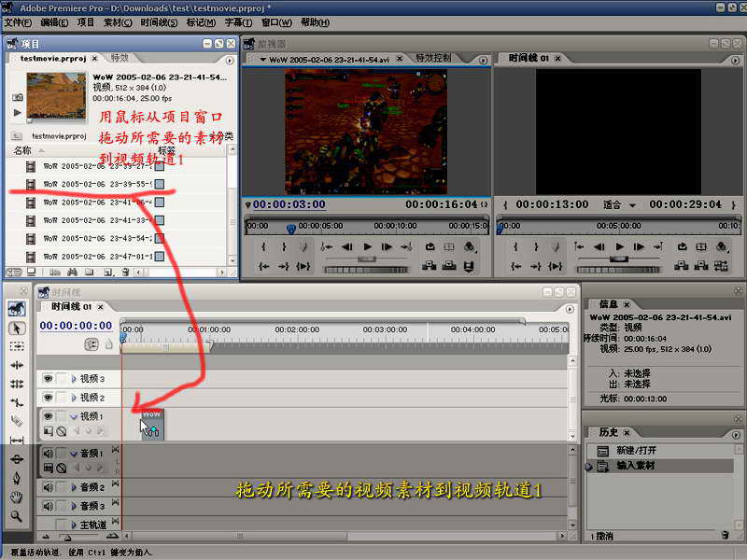
Task: Expand the 视频2 track
Action: tap(74, 398)
